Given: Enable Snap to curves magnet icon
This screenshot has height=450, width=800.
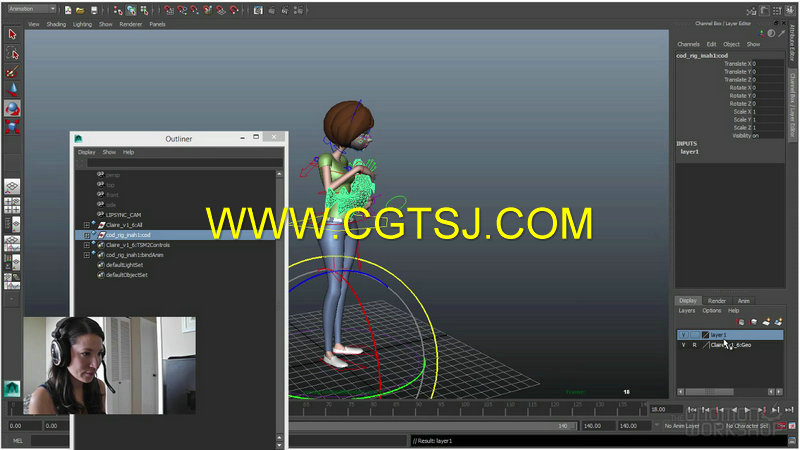Looking at the screenshot, I should tap(182, 10).
